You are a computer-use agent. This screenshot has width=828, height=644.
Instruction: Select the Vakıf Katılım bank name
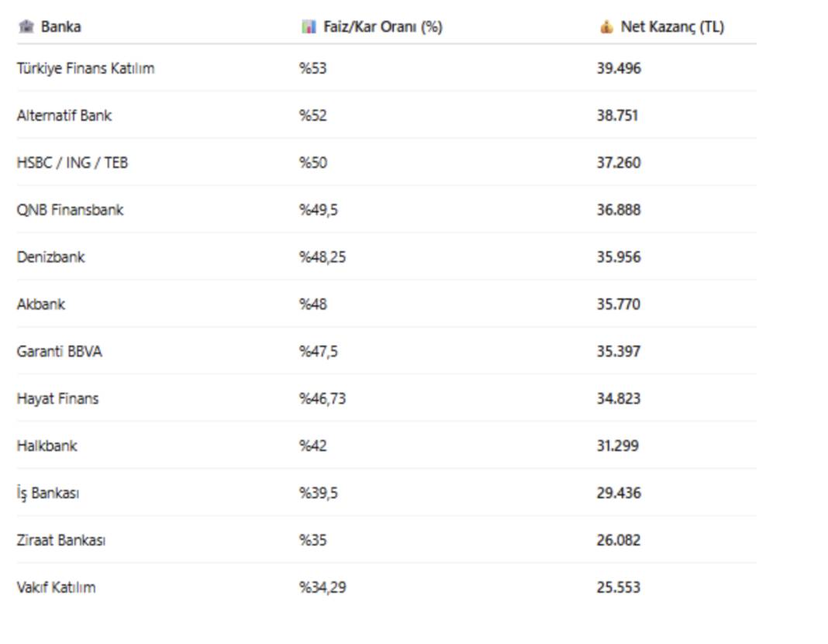tap(56, 587)
